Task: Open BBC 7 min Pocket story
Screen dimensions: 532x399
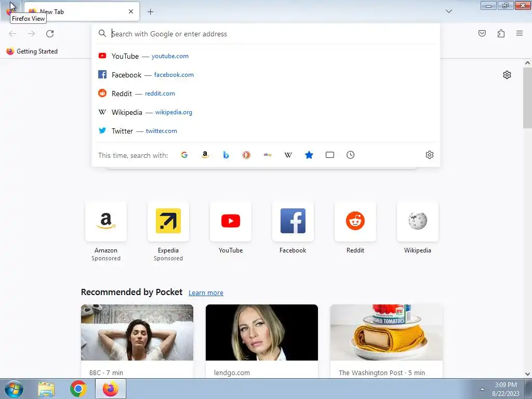Action: (x=137, y=341)
